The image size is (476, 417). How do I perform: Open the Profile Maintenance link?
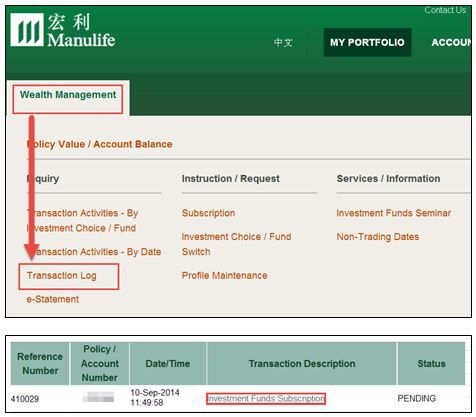pos(224,276)
